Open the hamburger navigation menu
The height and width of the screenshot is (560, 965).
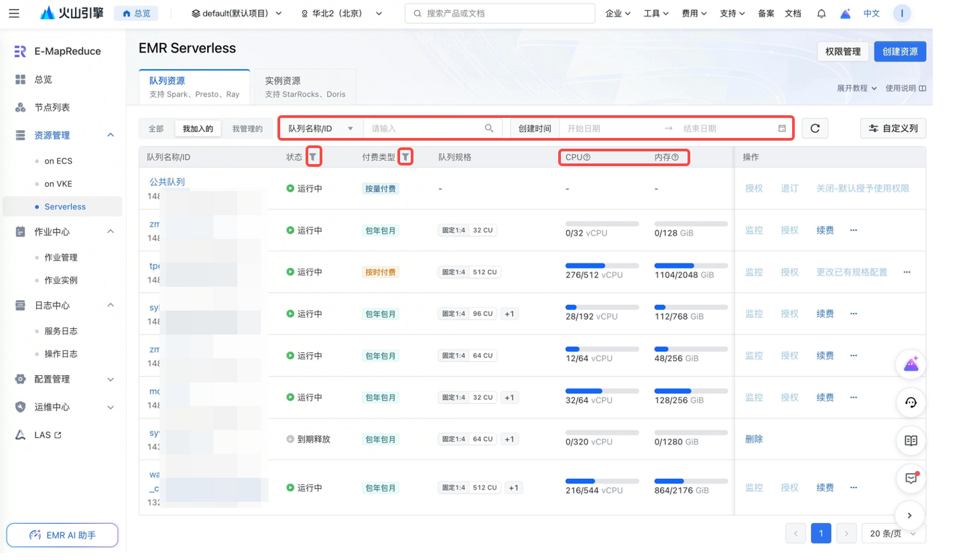coord(14,13)
